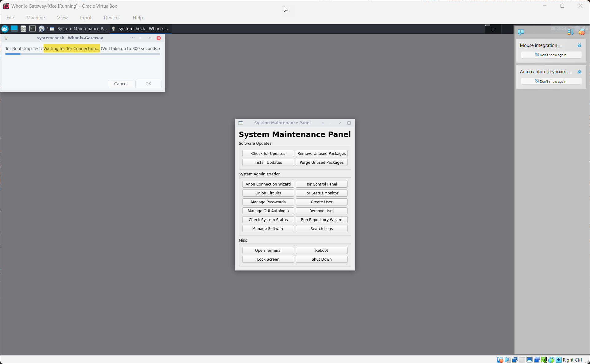
Task: Cancel the Tor Bootstrap Test
Action: point(121,84)
